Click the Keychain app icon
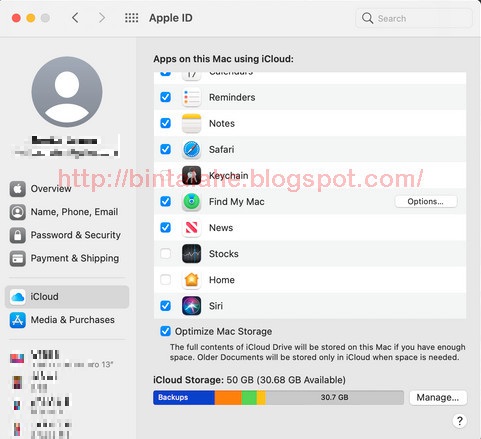481x439 pixels. (191, 175)
